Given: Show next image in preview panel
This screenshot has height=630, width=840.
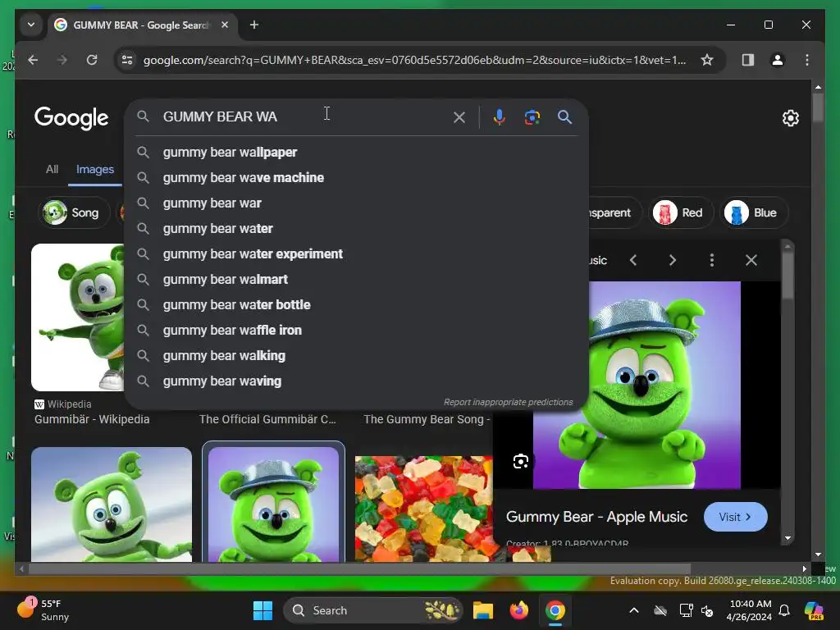Looking at the screenshot, I should (673, 260).
